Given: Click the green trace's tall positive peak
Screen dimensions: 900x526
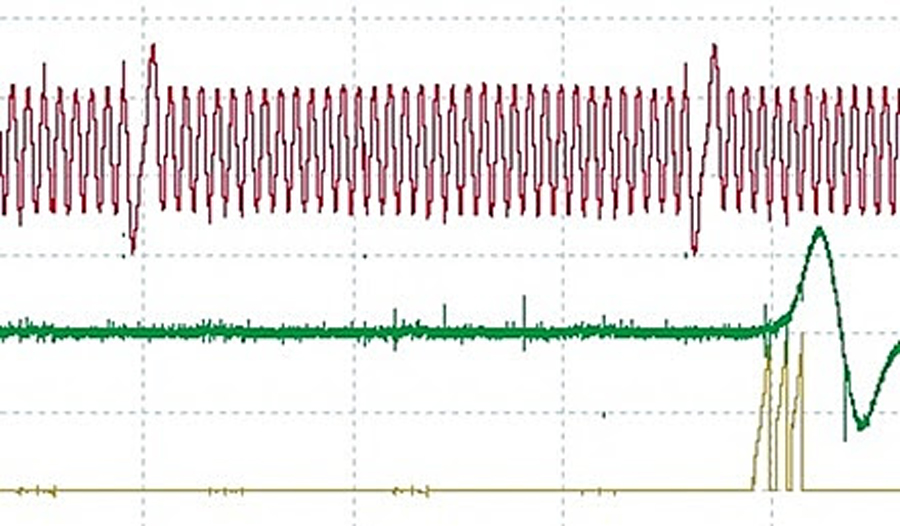Looking at the screenshot, I should (x=819, y=232).
